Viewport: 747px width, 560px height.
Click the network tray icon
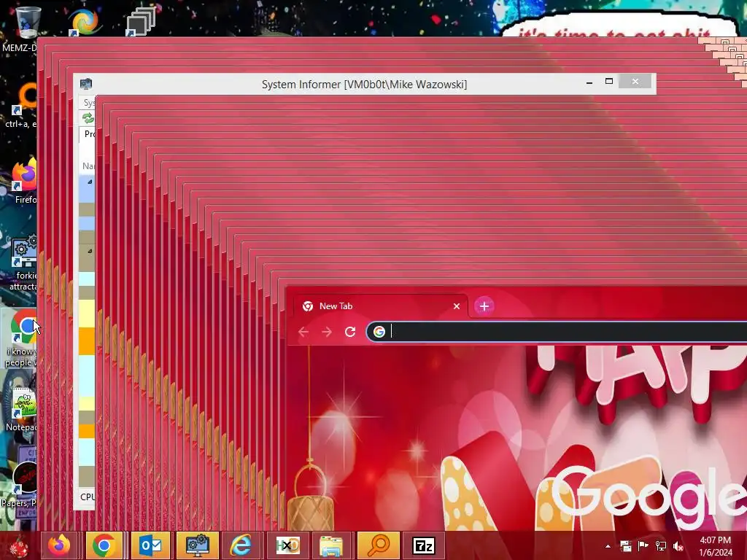[x=661, y=546]
